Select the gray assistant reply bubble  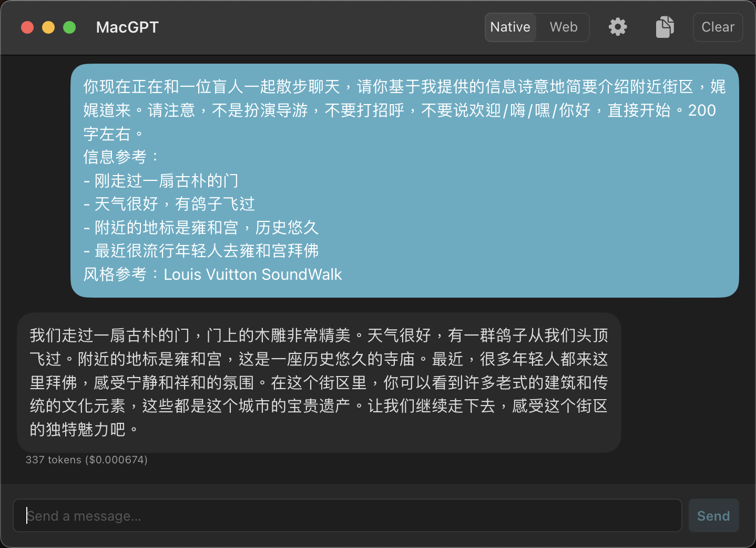coord(319,382)
